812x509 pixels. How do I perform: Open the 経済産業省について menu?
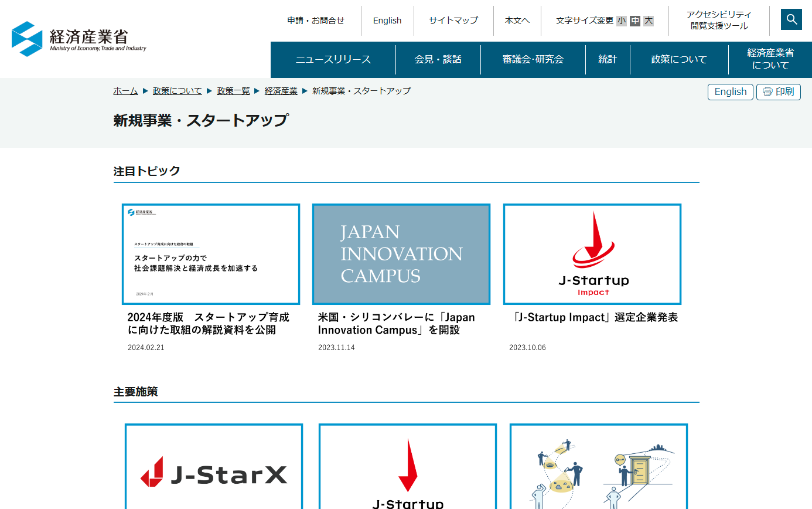[770, 59]
